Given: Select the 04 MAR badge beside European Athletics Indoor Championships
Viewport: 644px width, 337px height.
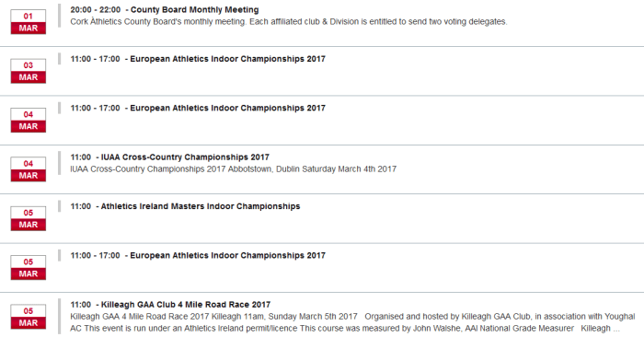Looking at the screenshot, I should (28, 121).
